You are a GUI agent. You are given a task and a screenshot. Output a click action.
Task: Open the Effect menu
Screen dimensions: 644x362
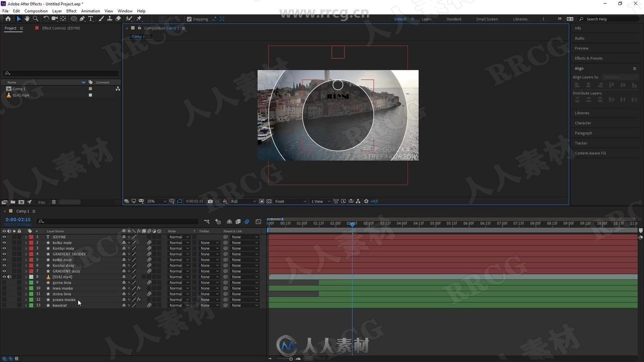point(71,11)
